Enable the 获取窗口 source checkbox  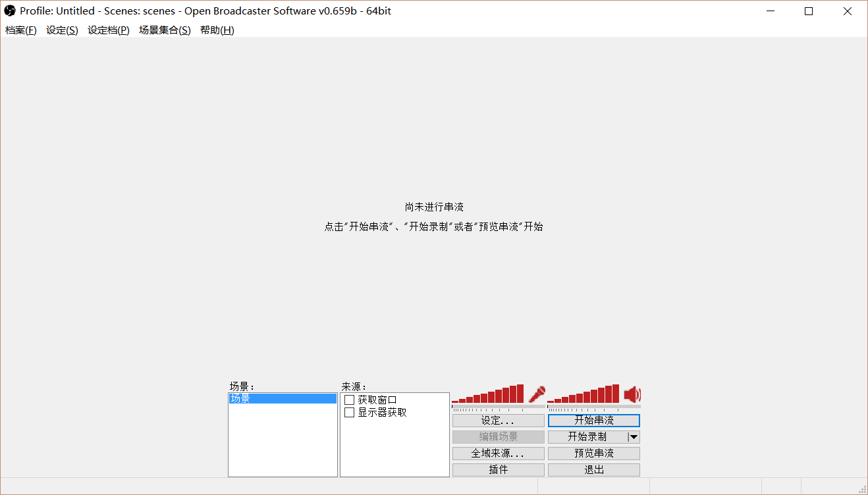[350, 400]
